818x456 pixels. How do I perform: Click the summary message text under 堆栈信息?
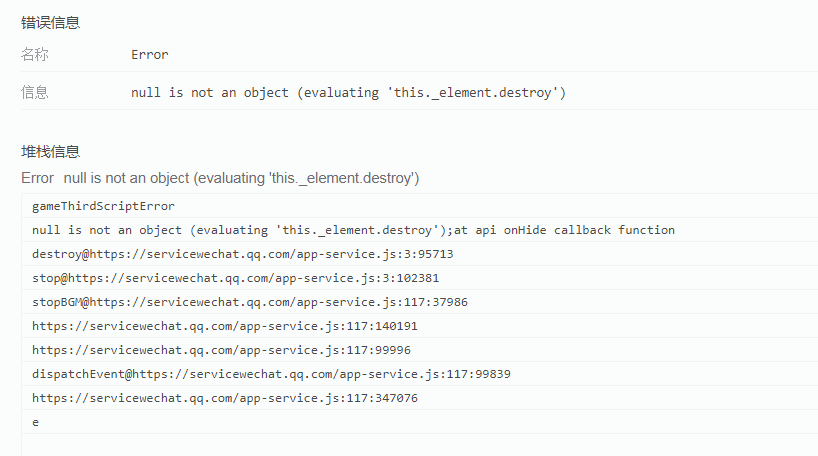(241, 178)
